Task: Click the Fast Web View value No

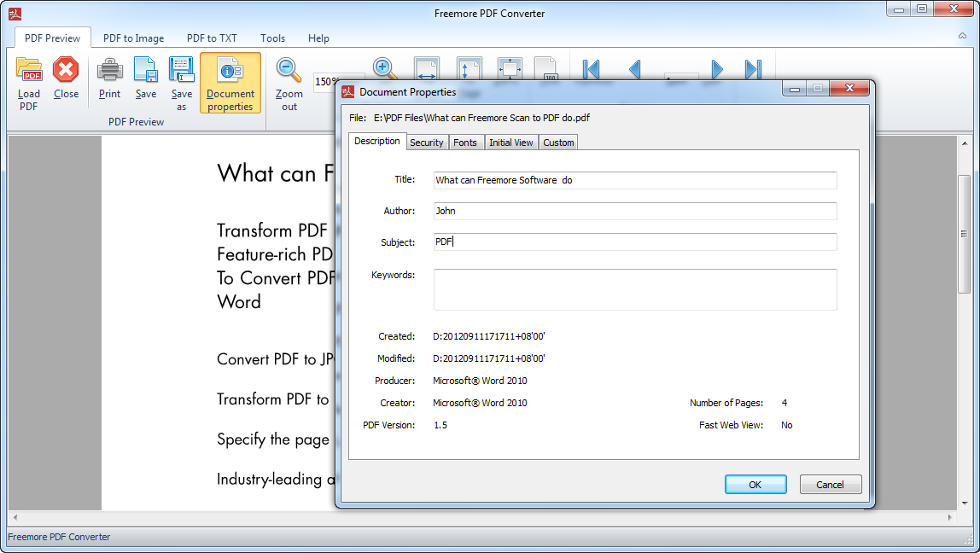Action: [x=787, y=425]
